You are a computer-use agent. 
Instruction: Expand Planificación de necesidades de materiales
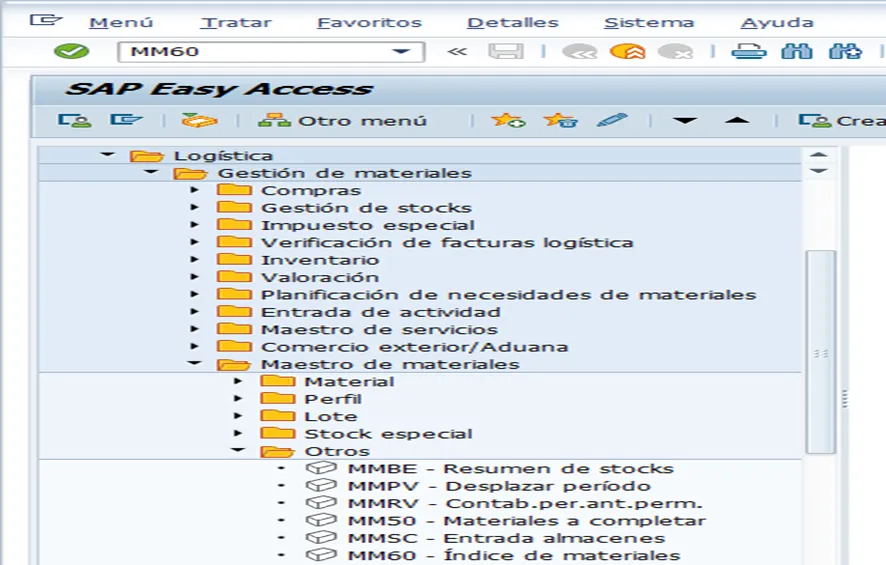pos(194,294)
